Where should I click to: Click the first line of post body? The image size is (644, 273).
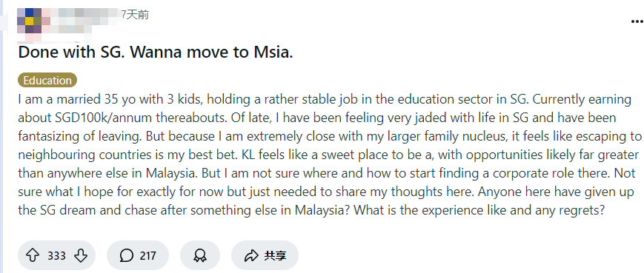[325, 100]
